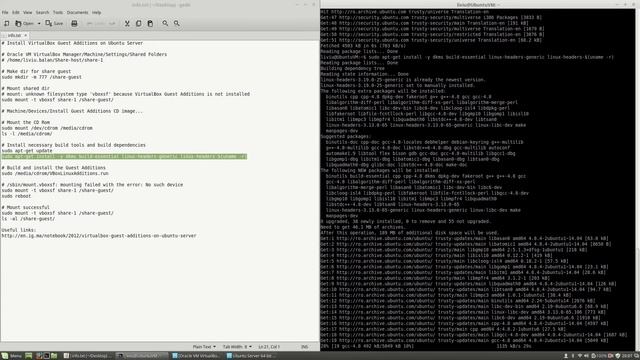Click the terminal download progress line
This screenshot has width=640, height=360.
pos(427,346)
